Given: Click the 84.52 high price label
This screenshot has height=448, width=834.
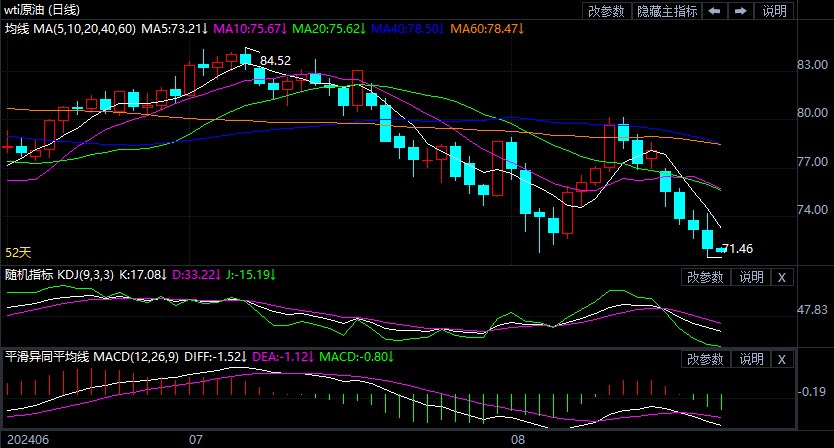Looking at the screenshot, I should point(276,61).
